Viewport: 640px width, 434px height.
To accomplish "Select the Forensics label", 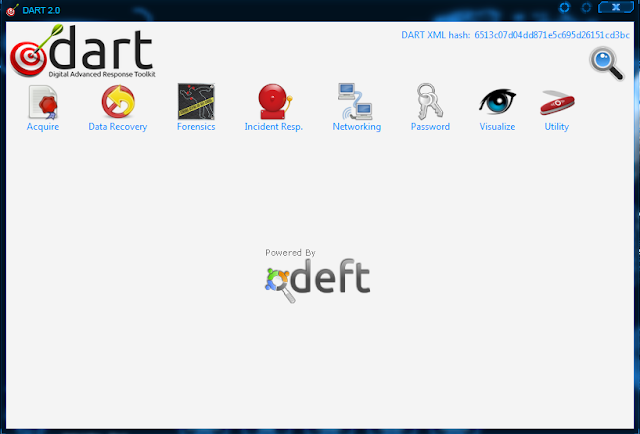I will [196, 127].
